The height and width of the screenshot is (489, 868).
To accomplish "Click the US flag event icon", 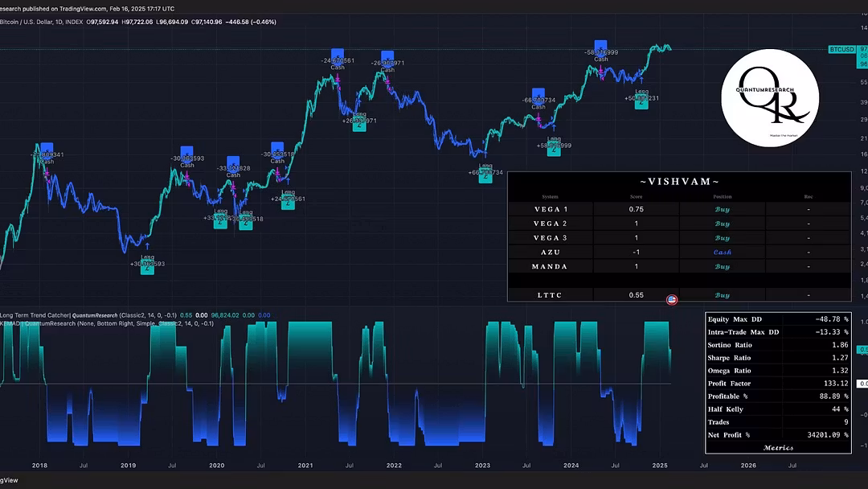I will pyautogui.click(x=672, y=300).
